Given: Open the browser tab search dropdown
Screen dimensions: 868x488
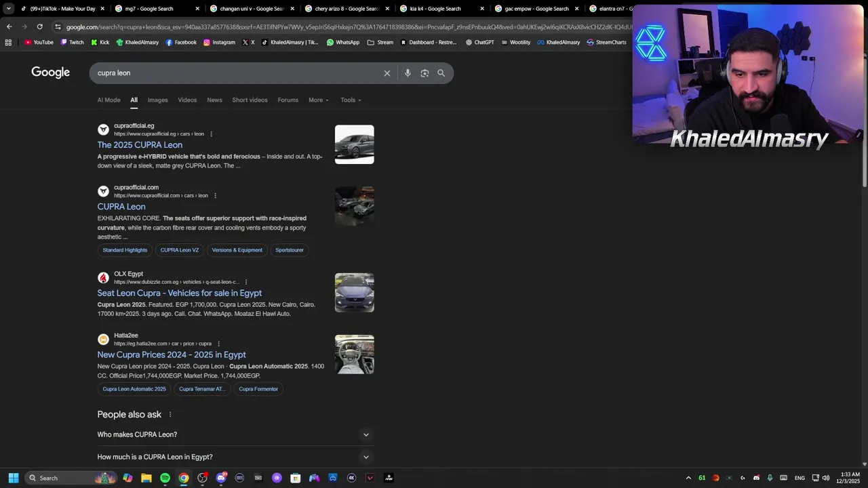Looking at the screenshot, I should 8,9.
